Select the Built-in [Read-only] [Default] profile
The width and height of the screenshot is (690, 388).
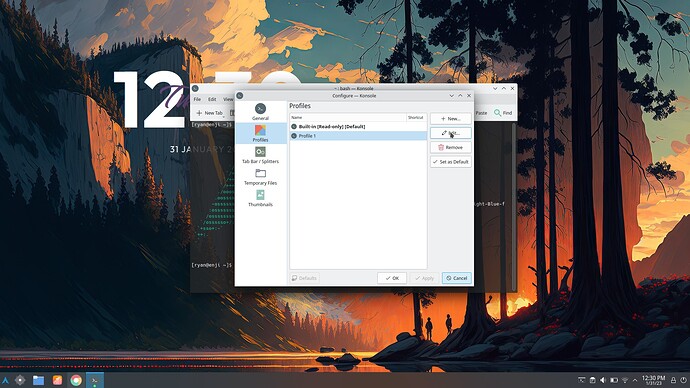358,127
